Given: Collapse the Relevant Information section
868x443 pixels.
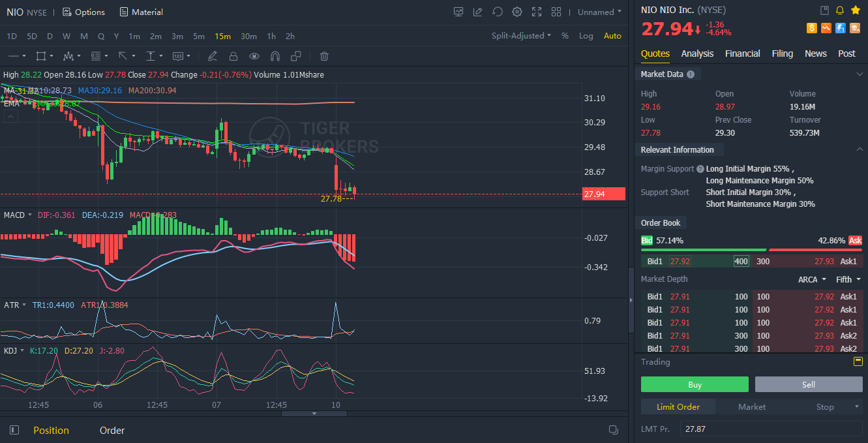Looking at the screenshot, I should [x=859, y=149].
